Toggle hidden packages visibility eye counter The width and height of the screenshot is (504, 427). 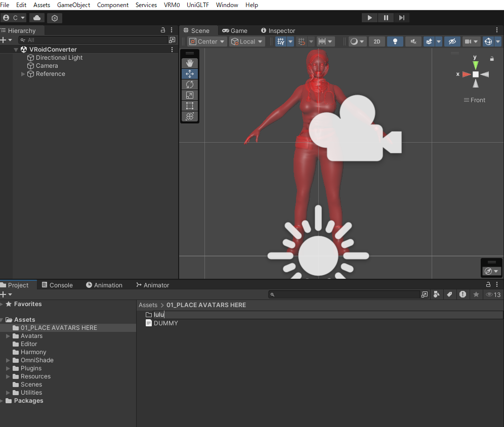pyautogui.click(x=493, y=294)
